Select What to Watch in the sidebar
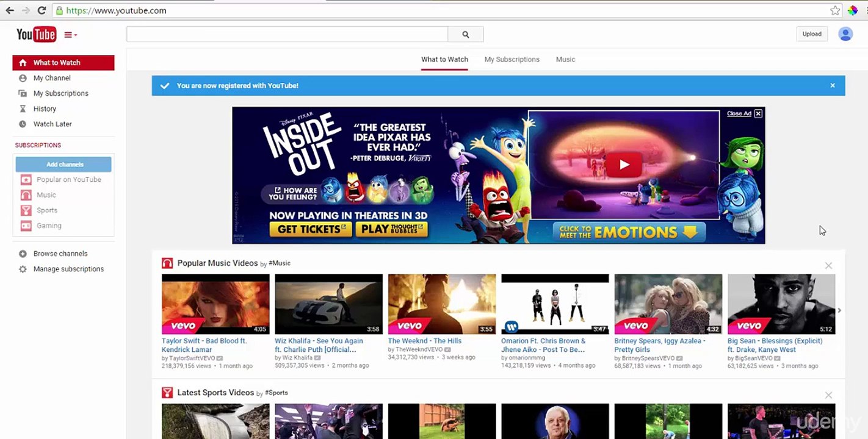Screen dimensions: 868x439 click(x=63, y=63)
